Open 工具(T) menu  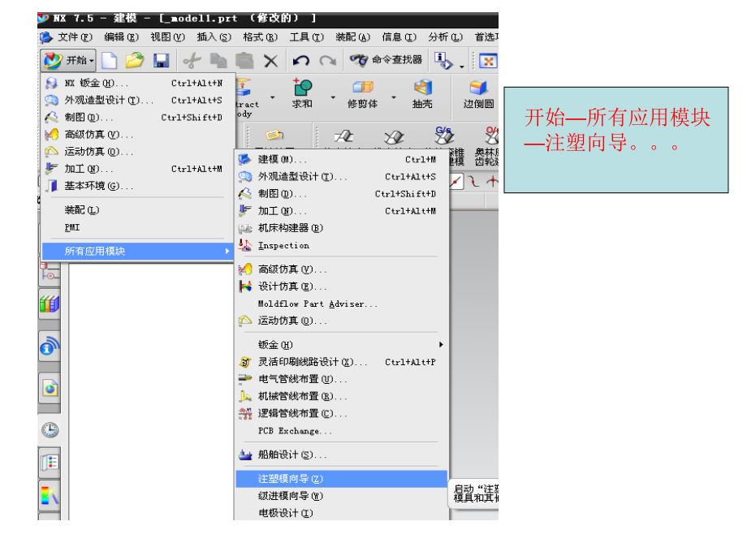pos(306,37)
